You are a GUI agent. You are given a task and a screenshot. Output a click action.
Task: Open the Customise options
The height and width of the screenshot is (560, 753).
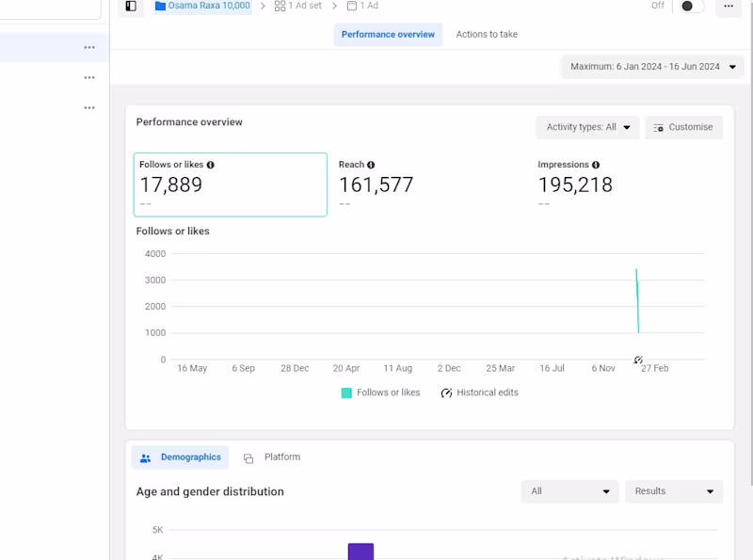click(683, 127)
